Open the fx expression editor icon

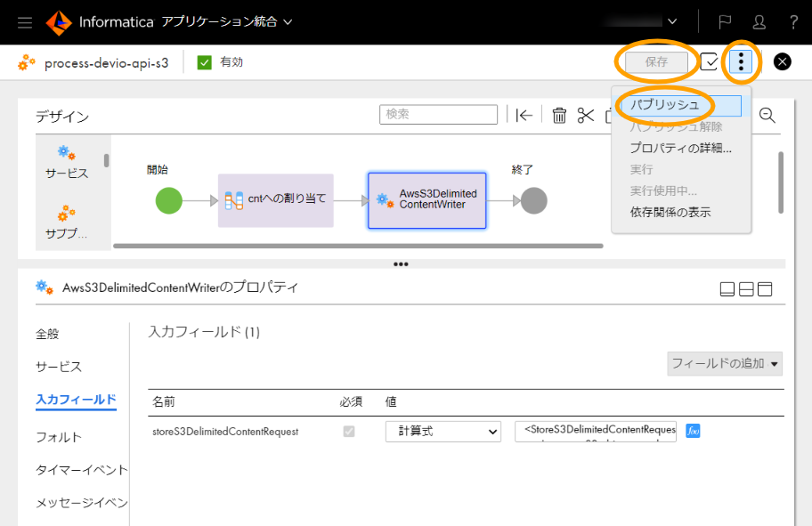(694, 431)
